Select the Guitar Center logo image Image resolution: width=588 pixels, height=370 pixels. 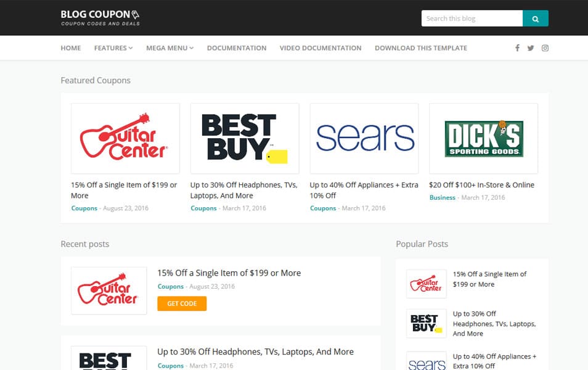pyautogui.click(x=125, y=138)
